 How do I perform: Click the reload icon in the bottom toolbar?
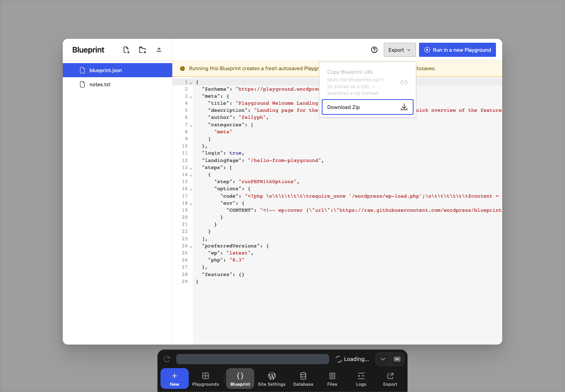point(167,359)
